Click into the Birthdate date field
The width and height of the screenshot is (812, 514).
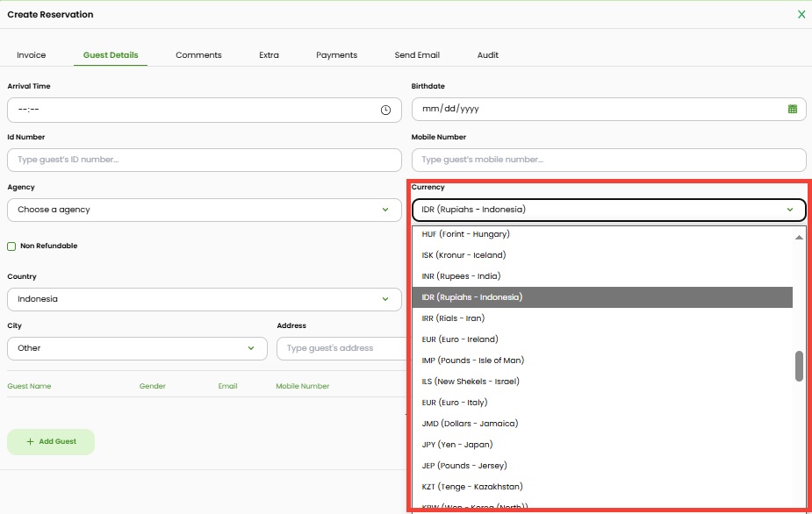(x=609, y=109)
